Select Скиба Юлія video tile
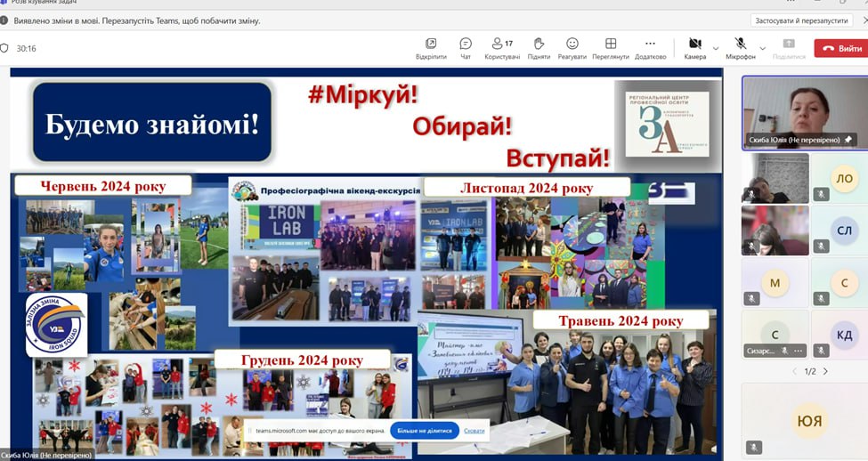The height and width of the screenshot is (461, 868). point(805,113)
